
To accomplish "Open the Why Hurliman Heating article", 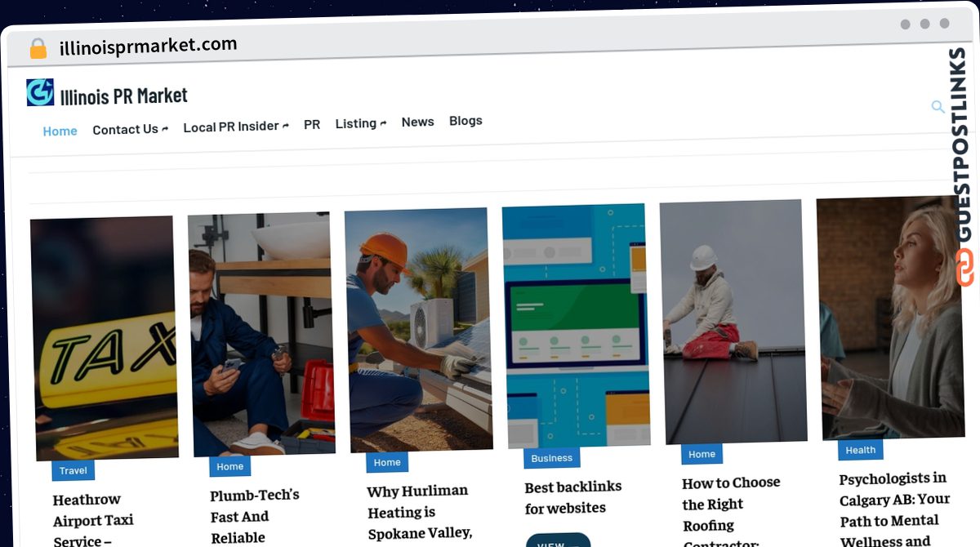I will click(x=420, y=512).
